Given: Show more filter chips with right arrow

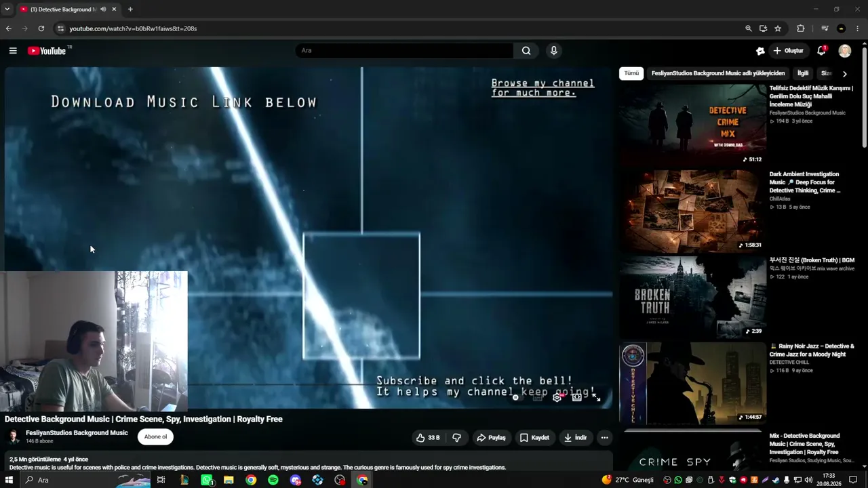Looking at the screenshot, I should coord(844,73).
